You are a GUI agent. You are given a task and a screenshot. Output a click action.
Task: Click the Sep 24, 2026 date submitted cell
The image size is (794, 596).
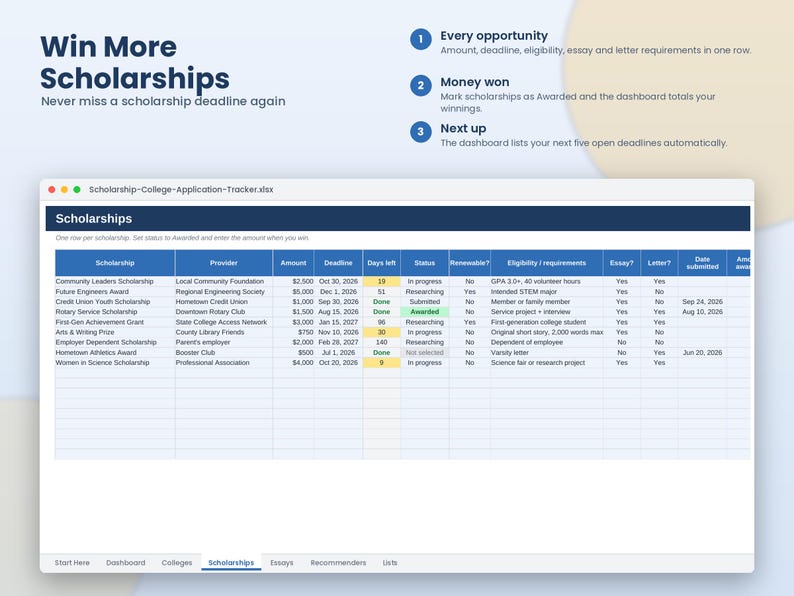(702, 302)
